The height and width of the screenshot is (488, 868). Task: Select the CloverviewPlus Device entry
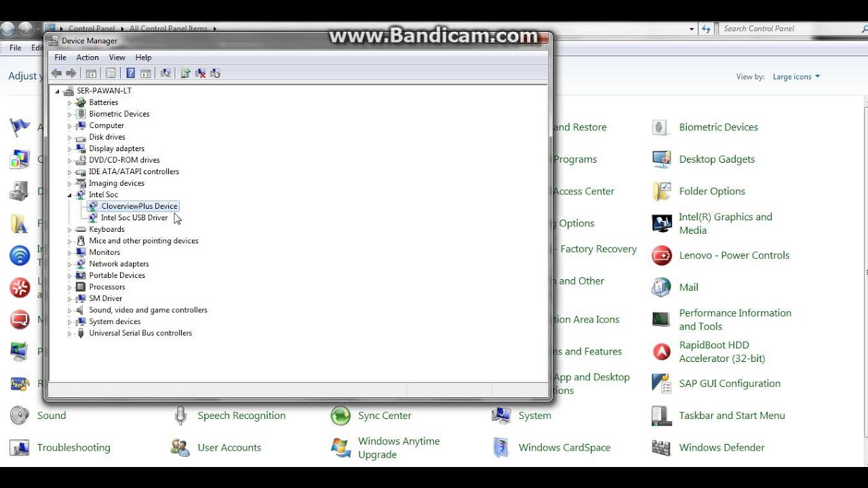click(x=139, y=206)
